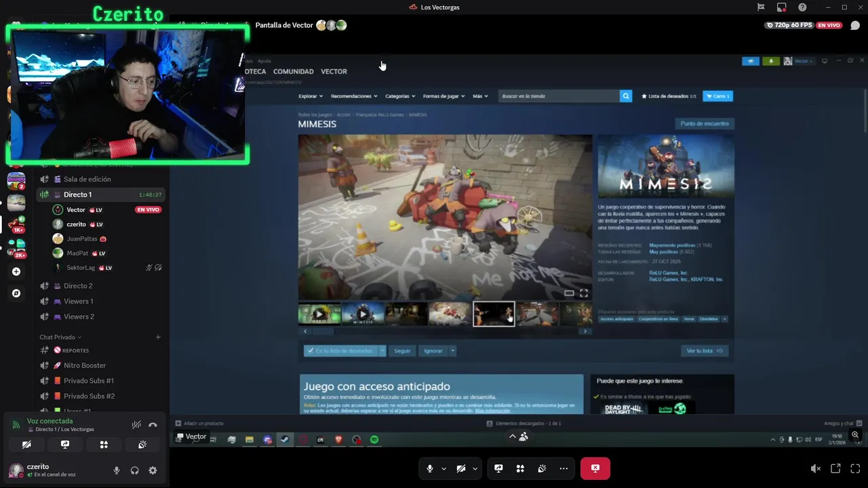Deafen using the headphones icon
The width and height of the screenshot is (868, 488).
click(135, 470)
